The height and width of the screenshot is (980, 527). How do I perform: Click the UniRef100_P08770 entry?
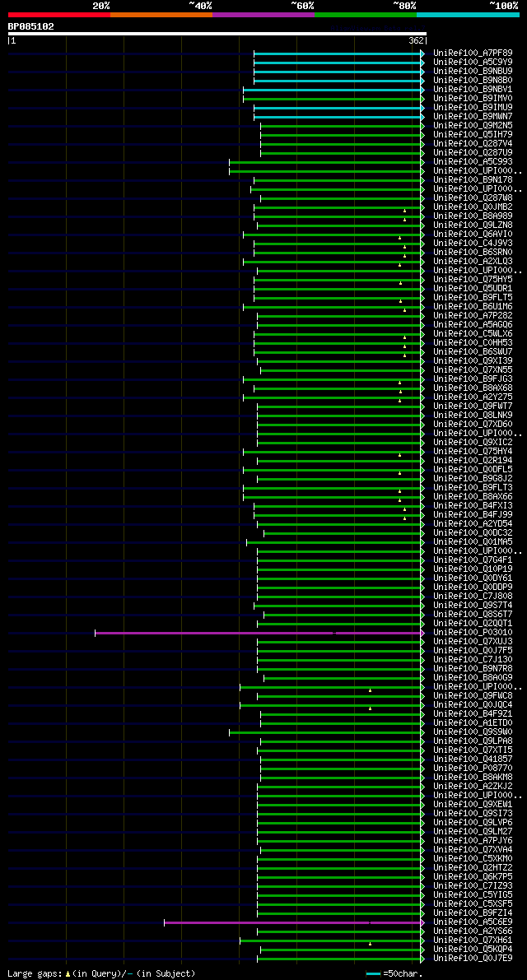[x=473, y=769]
